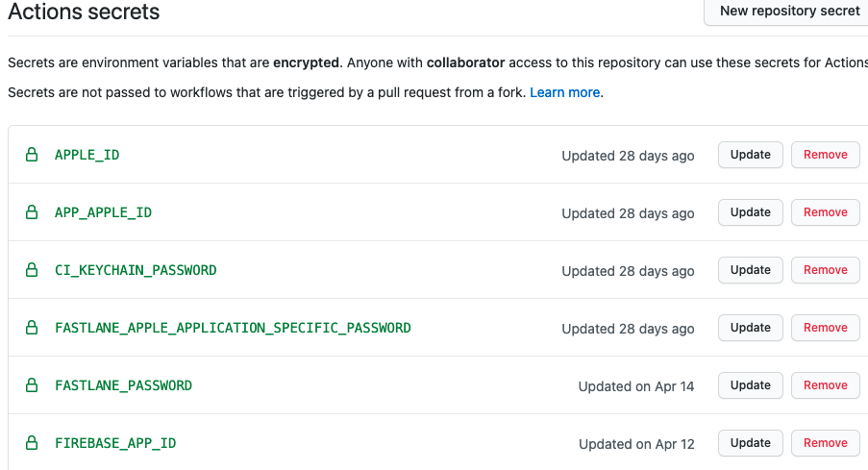Update the APPLE_ID secret
Image resolution: width=868 pixels, height=470 pixels.
(750, 155)
